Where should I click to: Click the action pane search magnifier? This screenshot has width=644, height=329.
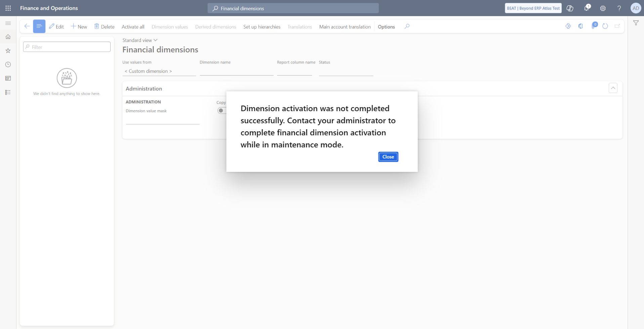click(x=407, y=26)
